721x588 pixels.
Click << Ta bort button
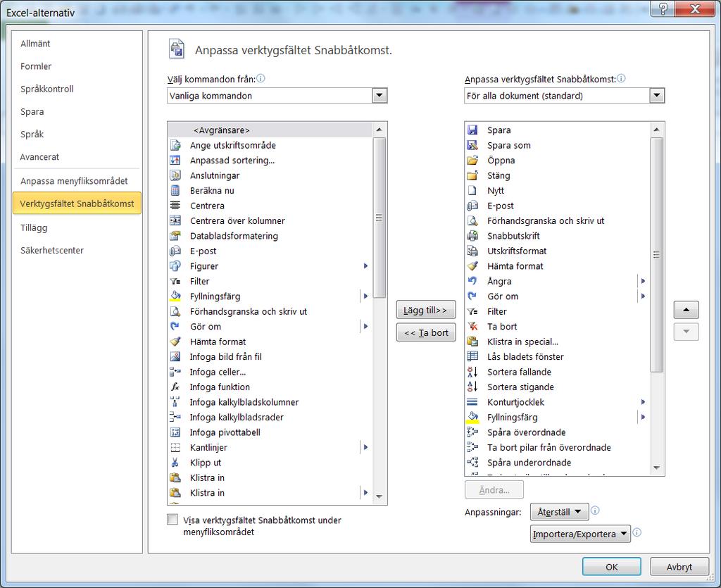coord(426,332)
